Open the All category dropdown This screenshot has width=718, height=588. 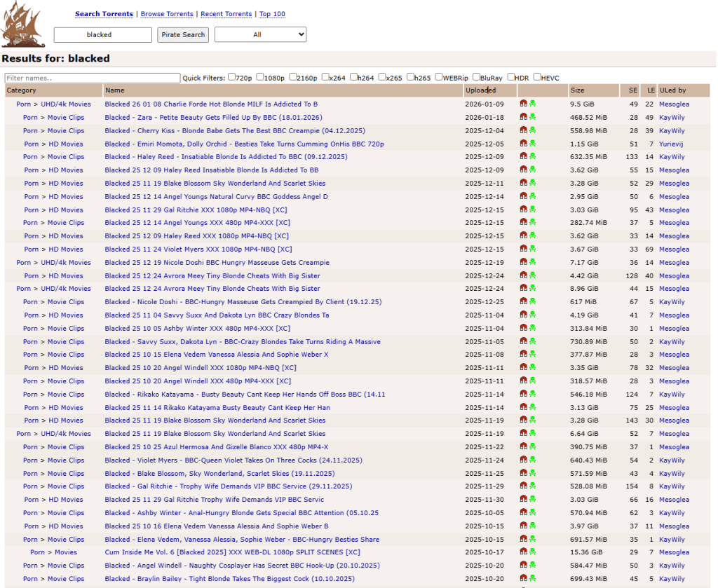(260, 34)
